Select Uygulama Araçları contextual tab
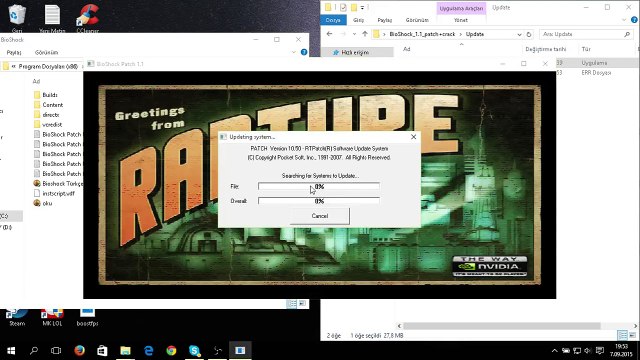This screenshot has width=640, height=360. tap(461, 8)
